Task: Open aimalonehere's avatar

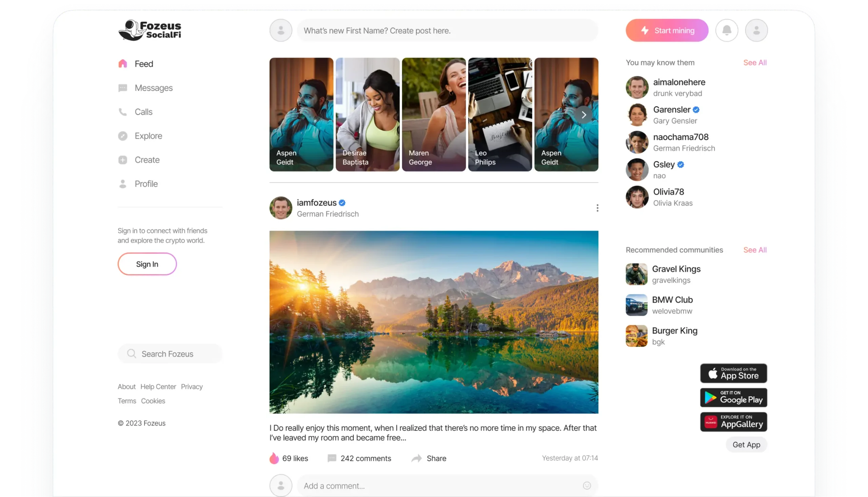Action: 637,88
